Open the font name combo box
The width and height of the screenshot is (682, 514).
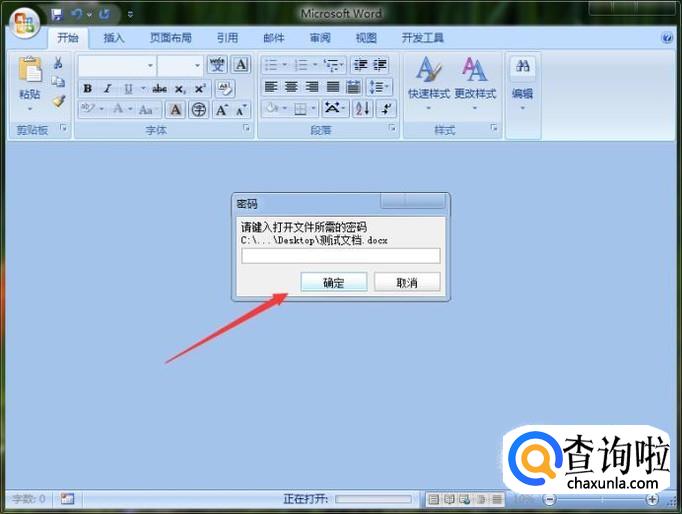(117, 65)
